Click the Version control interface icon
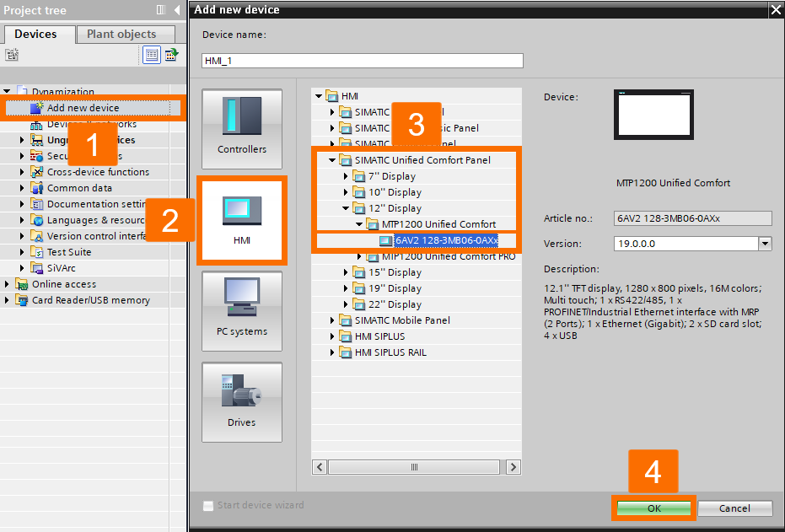 [36, 236]
